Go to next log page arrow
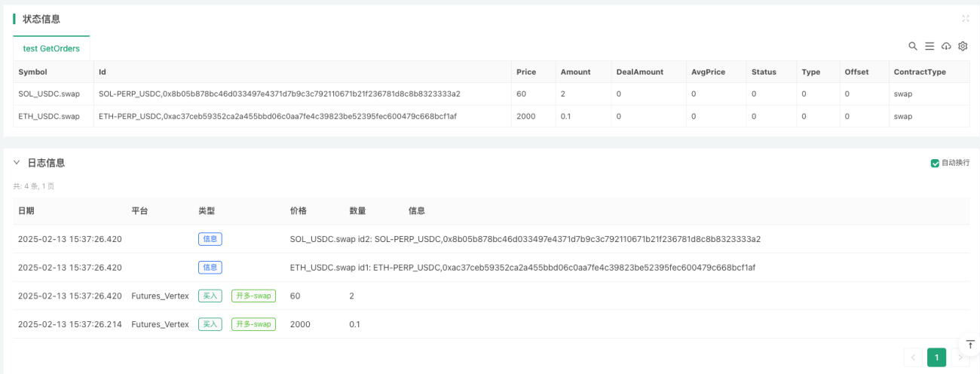Image resolution: width=980 pixels, height=374 pixels. tap(960, 357)
